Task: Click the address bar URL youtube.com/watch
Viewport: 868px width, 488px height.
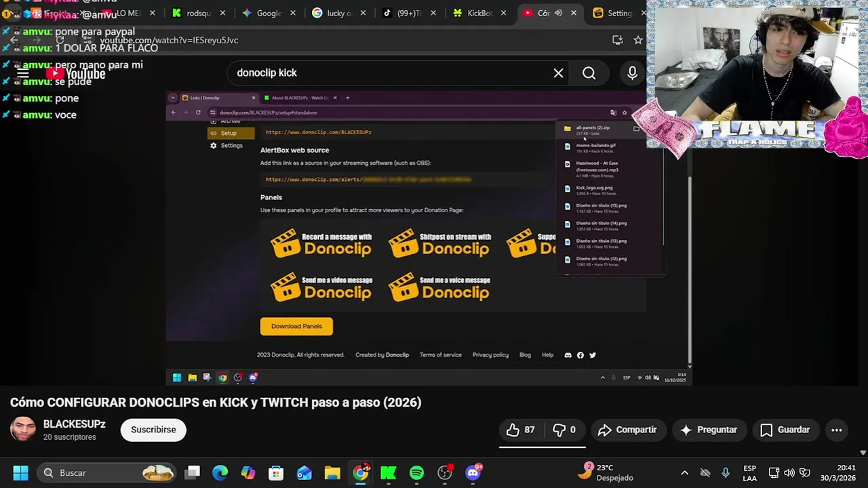Action: click(170, 40)
